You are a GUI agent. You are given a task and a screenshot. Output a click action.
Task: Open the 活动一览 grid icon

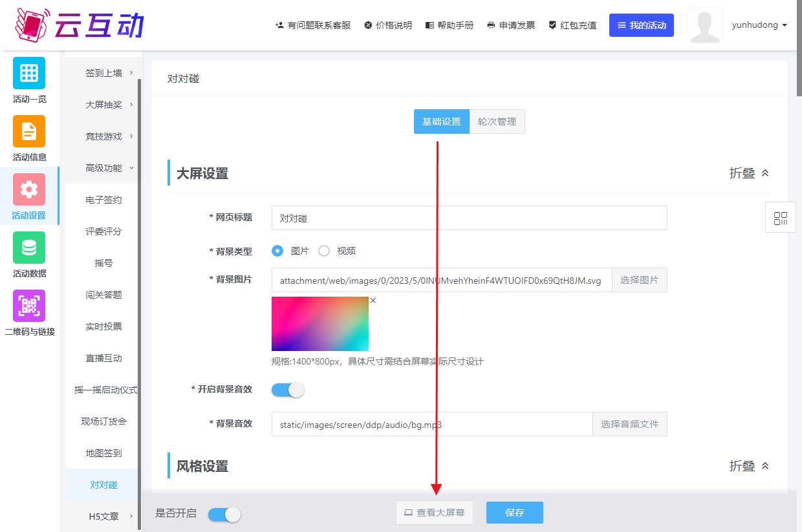(x=29, y=73)
